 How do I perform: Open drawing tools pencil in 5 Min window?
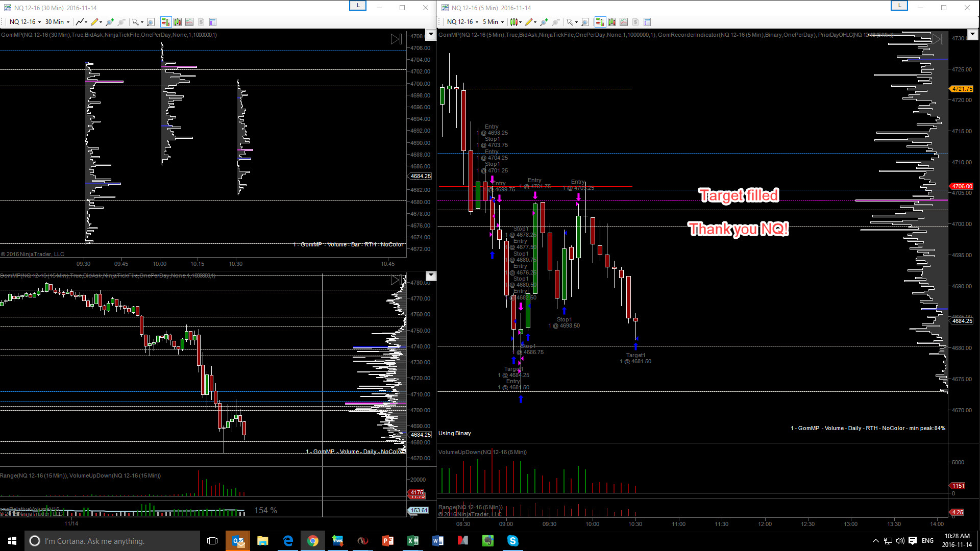[529, 22]
